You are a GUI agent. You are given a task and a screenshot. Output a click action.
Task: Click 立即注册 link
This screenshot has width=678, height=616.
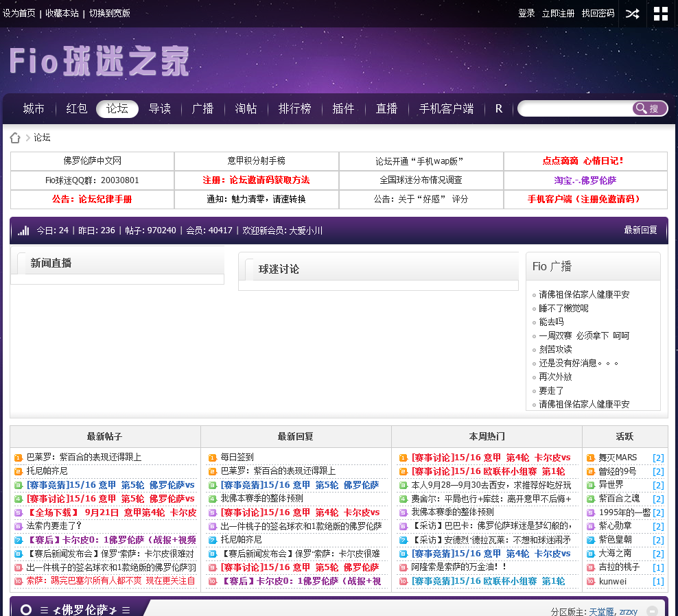click(558, 14)
